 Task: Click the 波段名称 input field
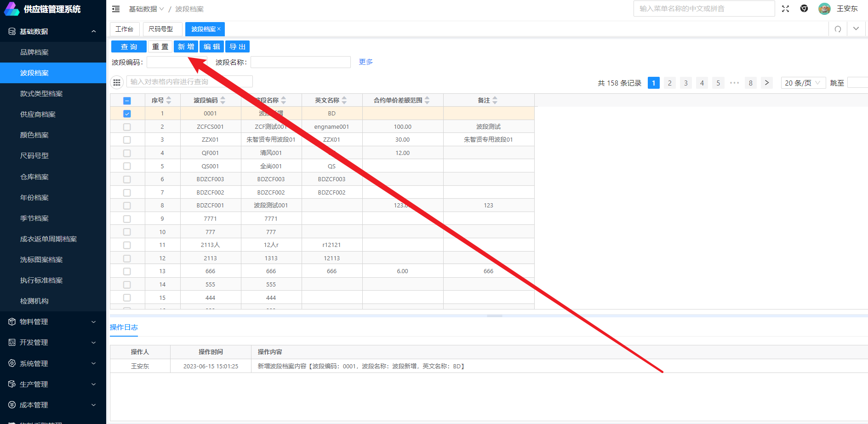click(x=300, y=62)
